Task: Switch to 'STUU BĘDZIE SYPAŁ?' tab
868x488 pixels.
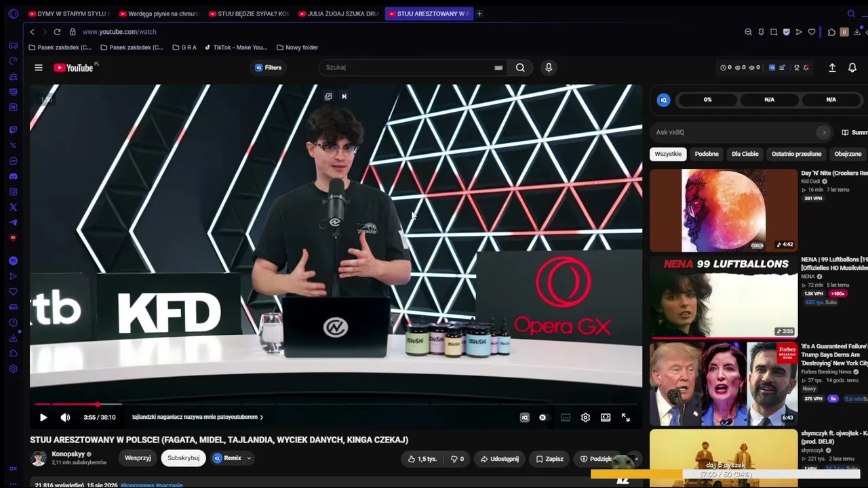Action: 249,14
